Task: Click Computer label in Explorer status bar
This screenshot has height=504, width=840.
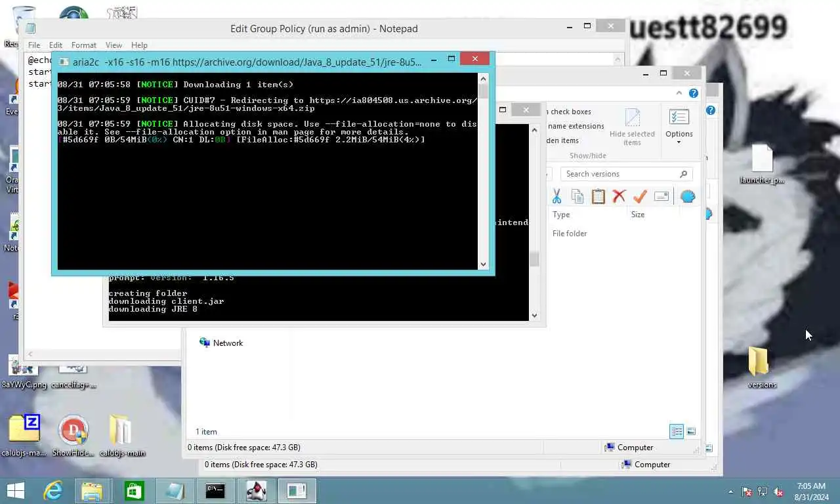Action: [x=635, y=448]
